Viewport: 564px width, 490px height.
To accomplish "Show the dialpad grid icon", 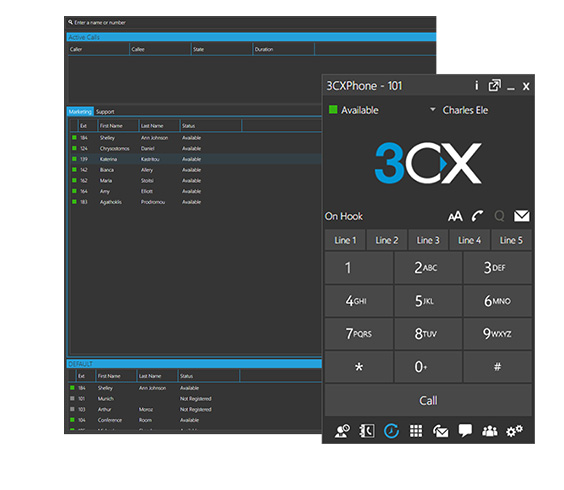I will point(416,431).
